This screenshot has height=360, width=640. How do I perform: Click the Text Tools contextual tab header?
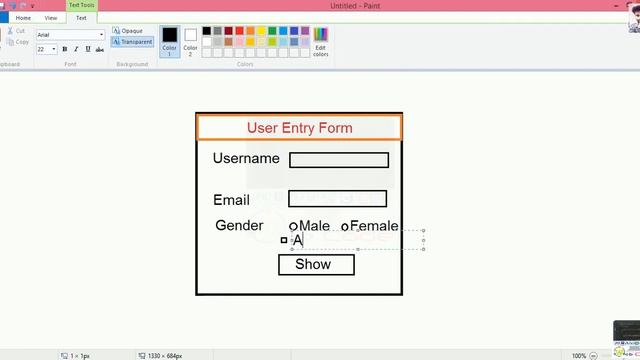(x=82, y=5)
